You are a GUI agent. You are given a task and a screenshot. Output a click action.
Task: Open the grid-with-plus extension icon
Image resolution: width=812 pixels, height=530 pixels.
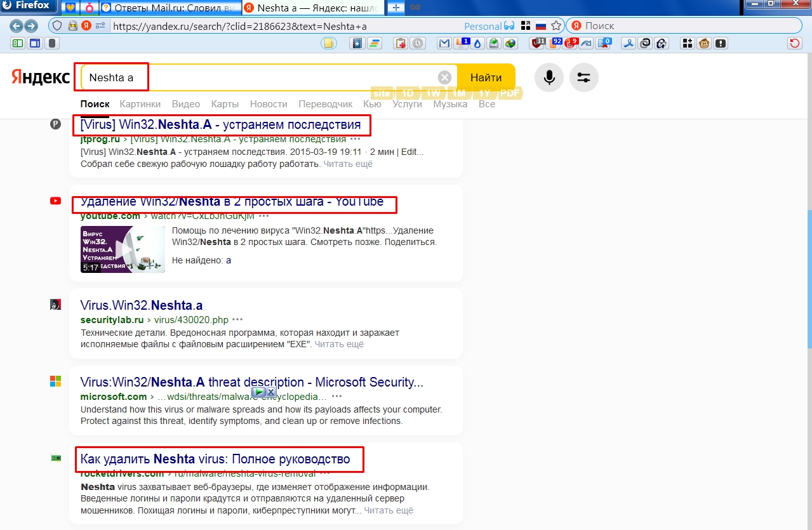687,43
